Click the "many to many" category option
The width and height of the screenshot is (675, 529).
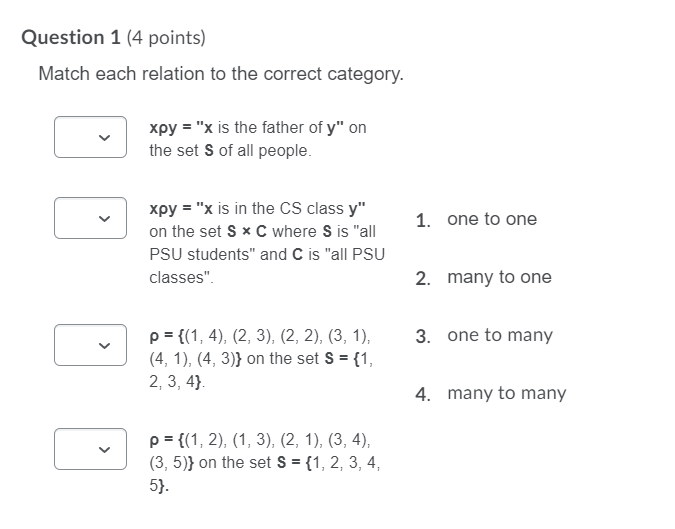tap(507, 393)
